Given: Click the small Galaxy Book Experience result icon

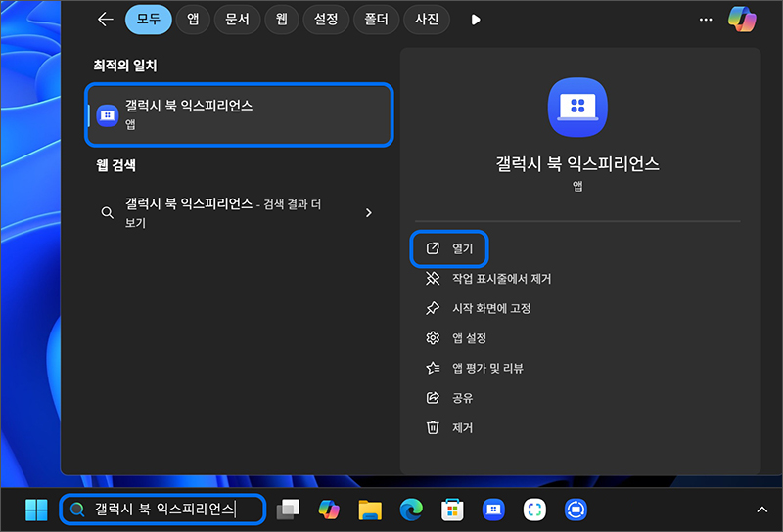Looking at the screenshot, I should 108,115.
